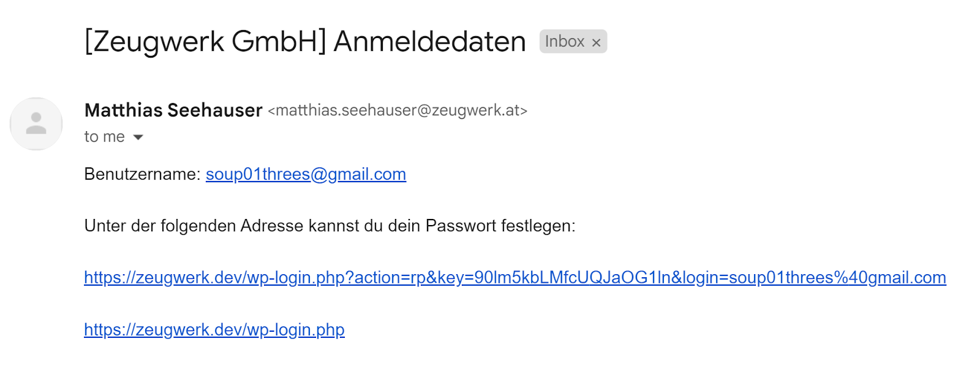Click the sender's profile avatar icon
The height and width of the screenshot is (379, 980).
[36, 123]
